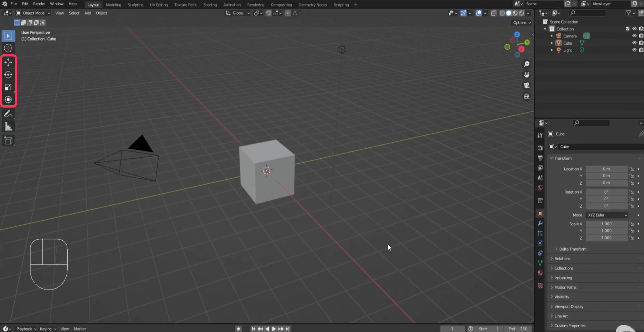This screenshot has height=332, width=644.
Task: Select the Move tool
Action: pos(8,62)
